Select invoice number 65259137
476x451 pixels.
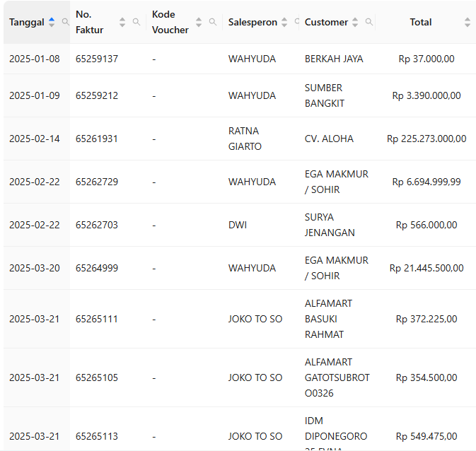[97, 59]
